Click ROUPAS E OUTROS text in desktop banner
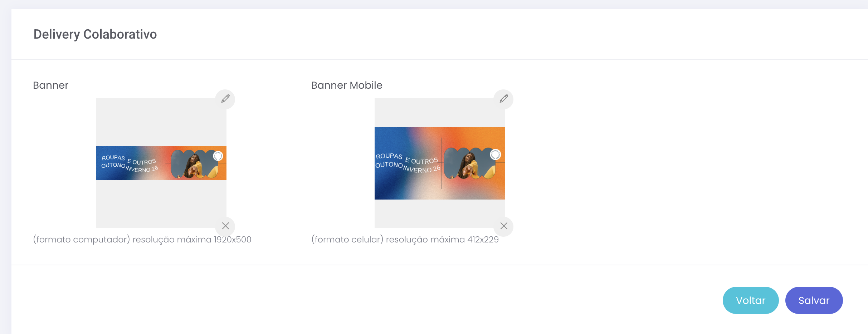Image resolution: width=868 pixels, height=334 pixels. click(129, 159)
